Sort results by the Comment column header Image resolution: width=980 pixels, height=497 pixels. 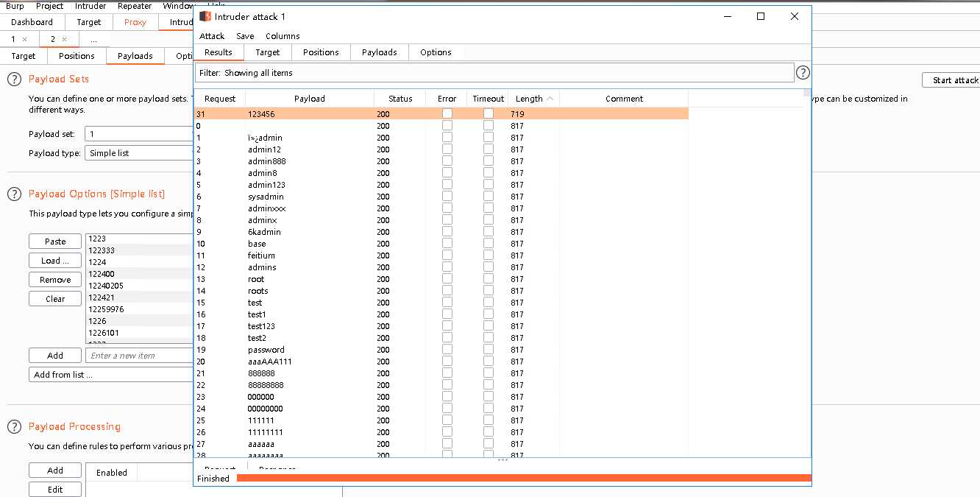tap(624, 99)
